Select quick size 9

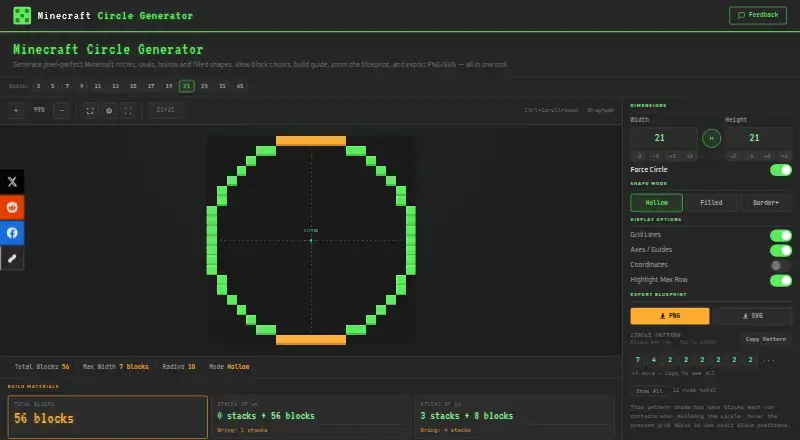click(x=82, y=86)
